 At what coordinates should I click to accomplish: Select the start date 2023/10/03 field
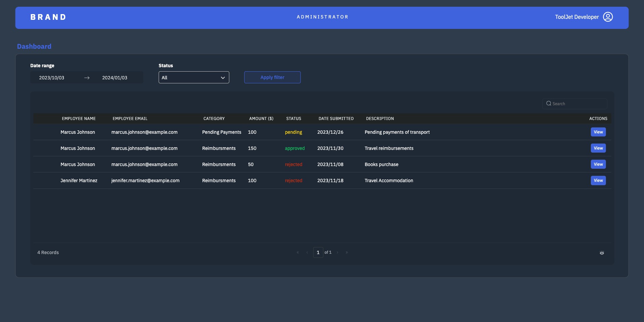[52, 78]
